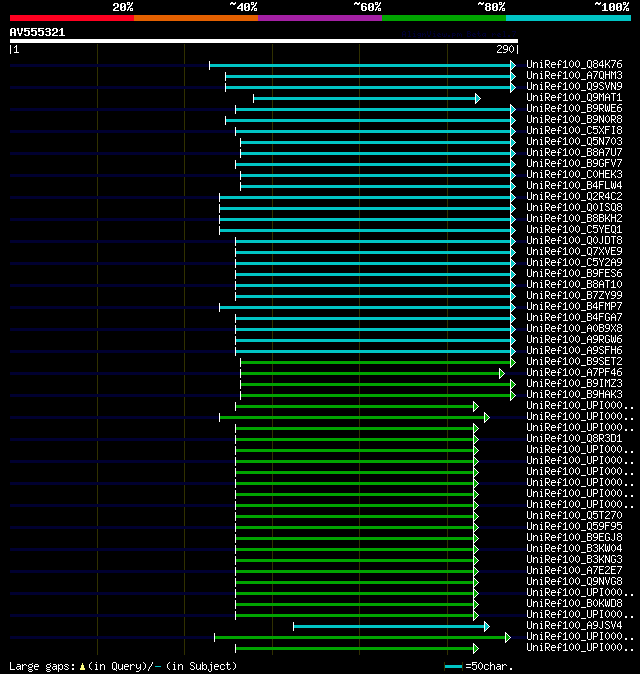The image size is (640, 674).
Task: Select the UniRef100_Q59F95 hit label
Action: 574,527
